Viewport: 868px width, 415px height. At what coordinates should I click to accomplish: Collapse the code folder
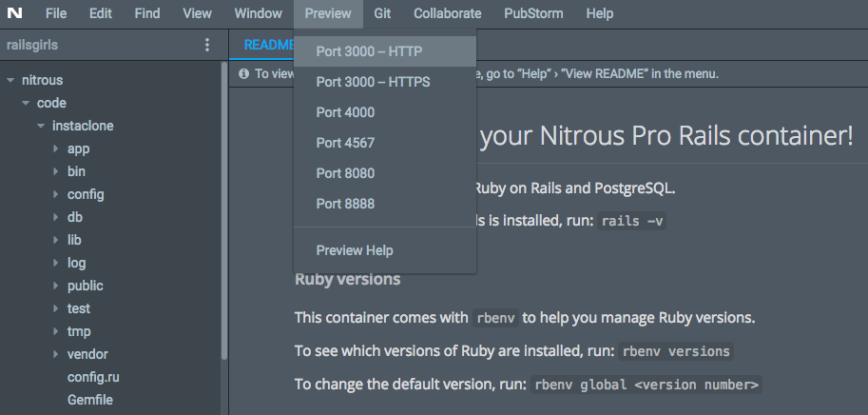coord(26,104)
